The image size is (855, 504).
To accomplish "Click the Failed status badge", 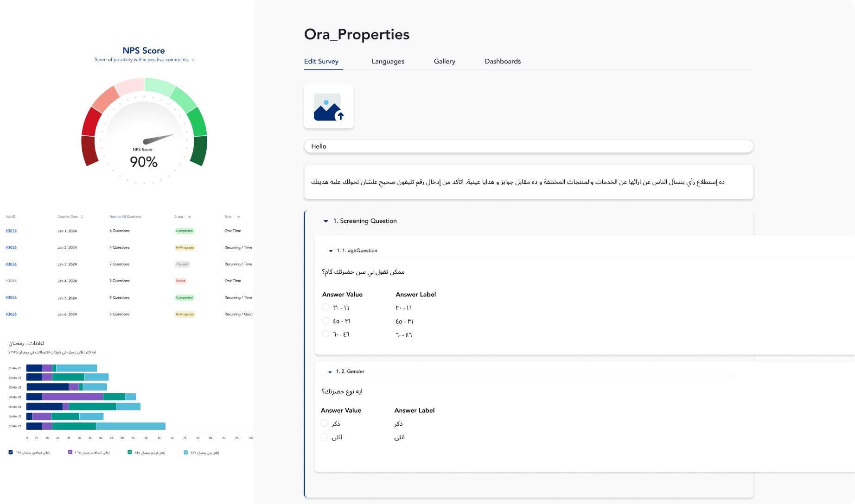I will point(180,281).
